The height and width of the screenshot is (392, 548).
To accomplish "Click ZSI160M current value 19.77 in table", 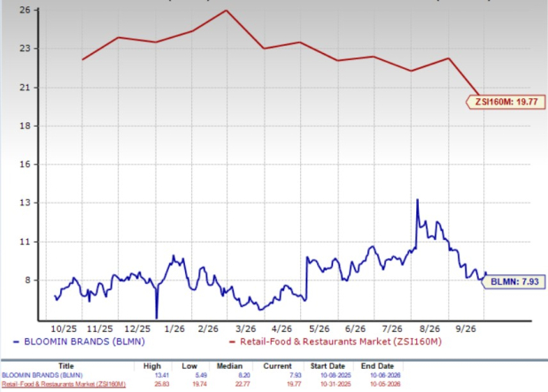I will click(x=294, y=384).
